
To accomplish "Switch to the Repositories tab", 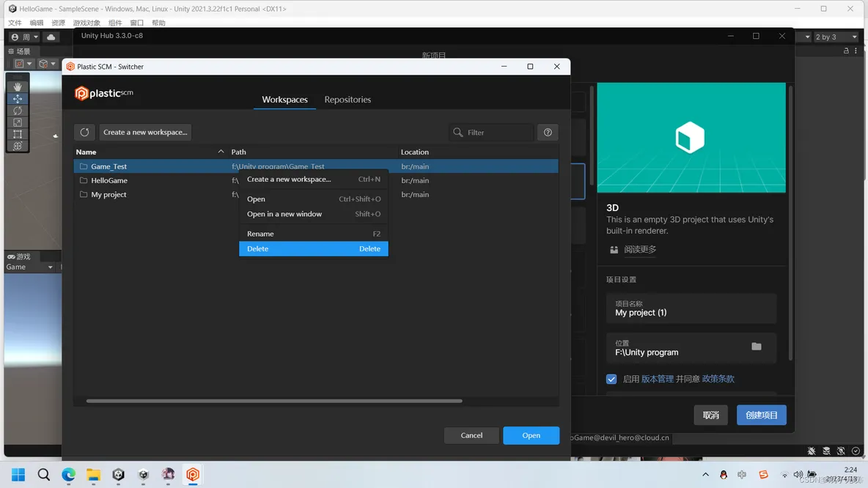I will click(347, 100).
